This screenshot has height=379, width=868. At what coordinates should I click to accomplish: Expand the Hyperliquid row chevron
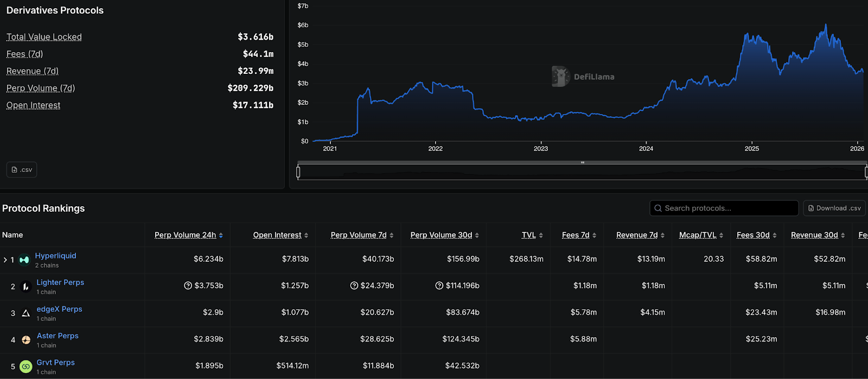[5, 260]
